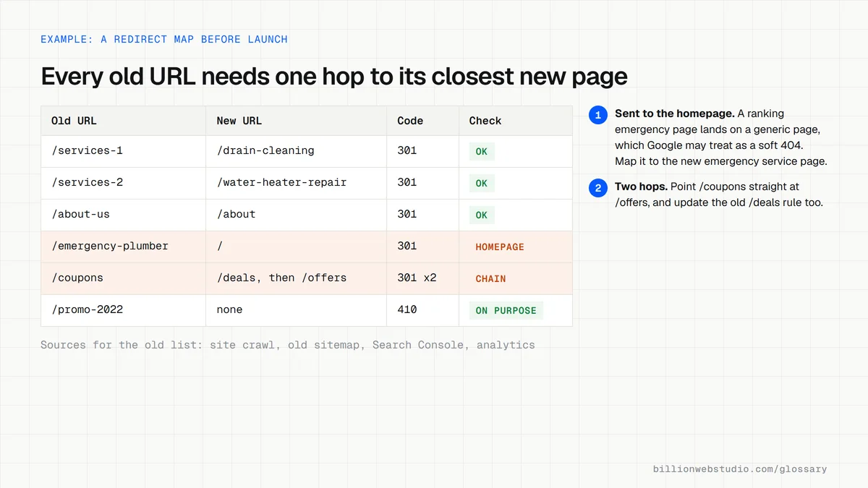868x488 pixels.
Task: Click the CHAIN status badge
Action: point(491,279)
